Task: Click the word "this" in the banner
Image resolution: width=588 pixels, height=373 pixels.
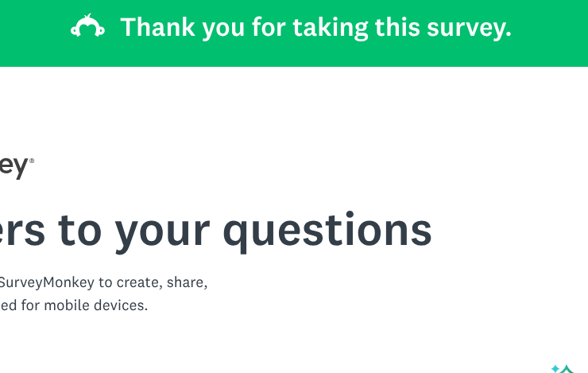Action: click(x=397, y=29)
